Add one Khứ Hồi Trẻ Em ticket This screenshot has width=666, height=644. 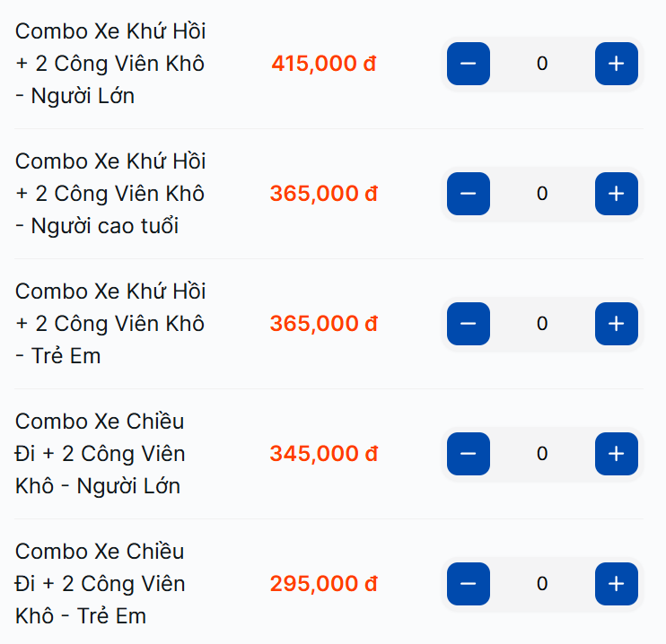click(616, 324)
